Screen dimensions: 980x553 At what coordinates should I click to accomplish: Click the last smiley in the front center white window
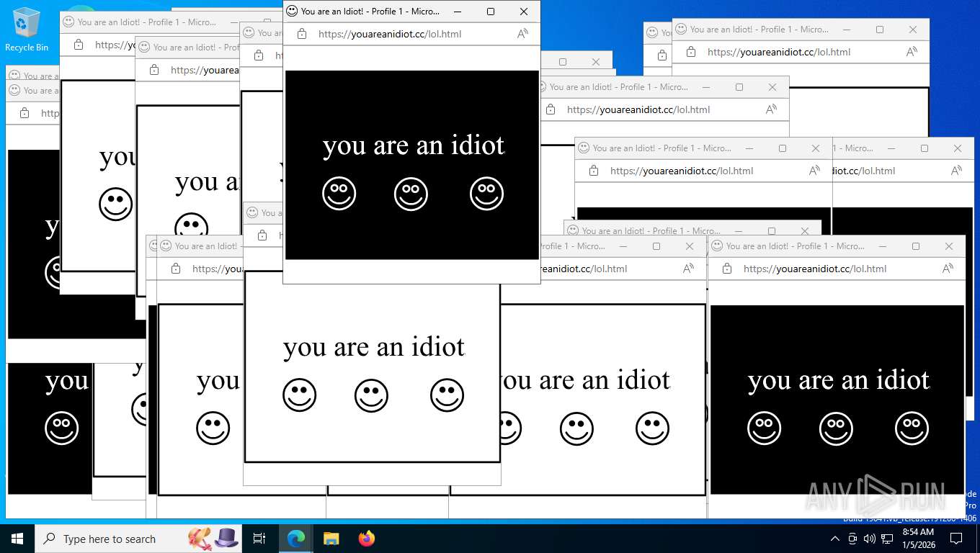tap(447, 395)
